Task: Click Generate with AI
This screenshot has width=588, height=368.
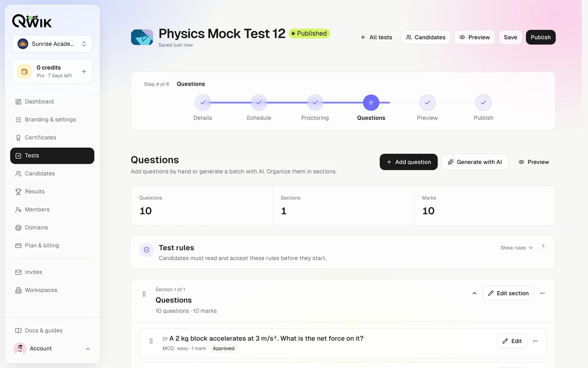Action: (475, 162)
